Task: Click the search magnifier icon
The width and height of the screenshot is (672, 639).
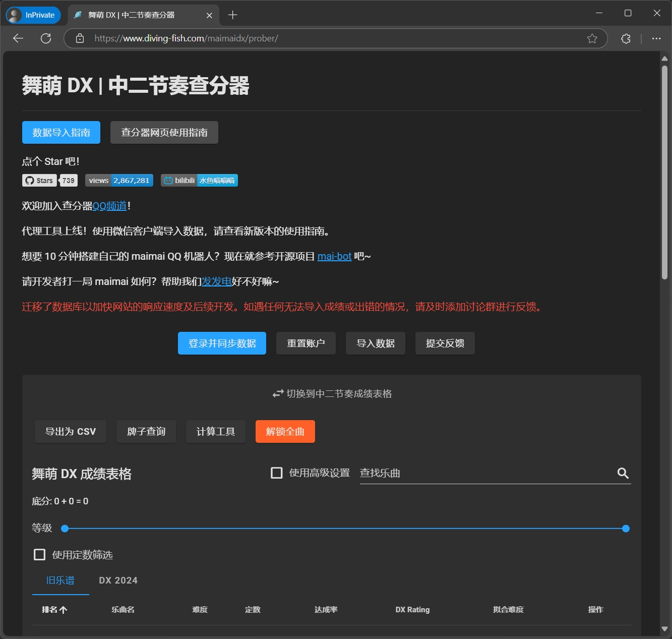Action: click(x=623, y=473)
